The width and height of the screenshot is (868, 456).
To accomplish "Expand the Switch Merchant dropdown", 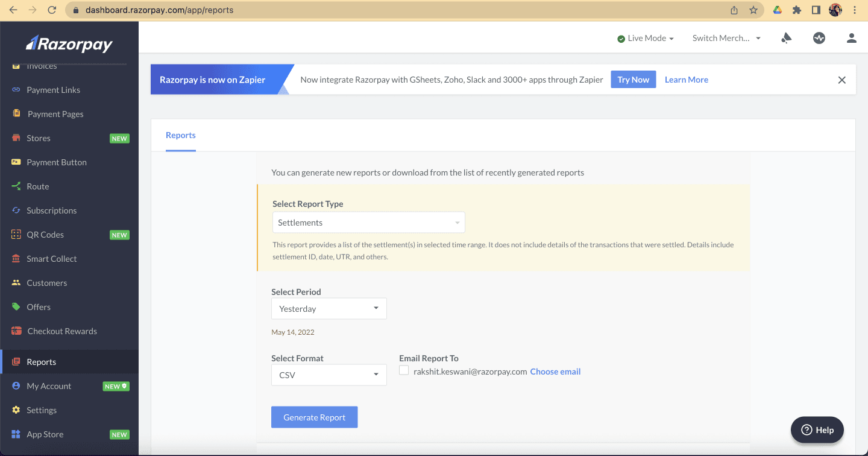I will click(726, 38).
